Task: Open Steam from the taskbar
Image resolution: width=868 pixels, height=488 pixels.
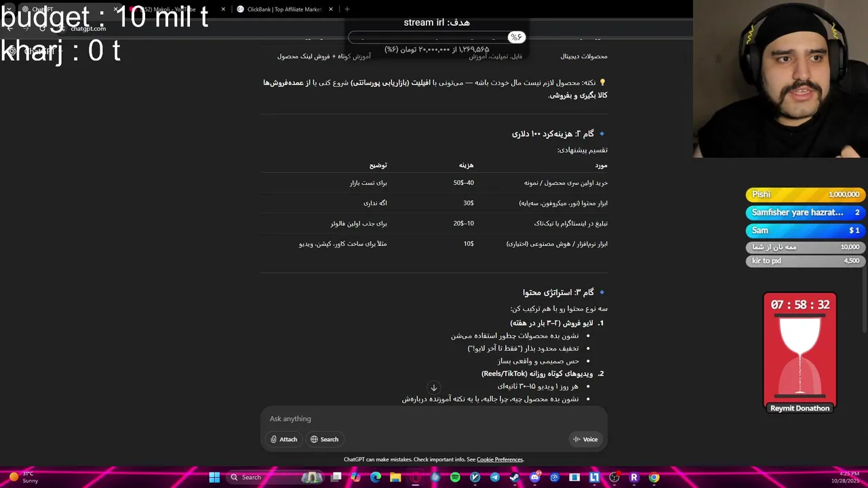Action: tap(515, 477)
